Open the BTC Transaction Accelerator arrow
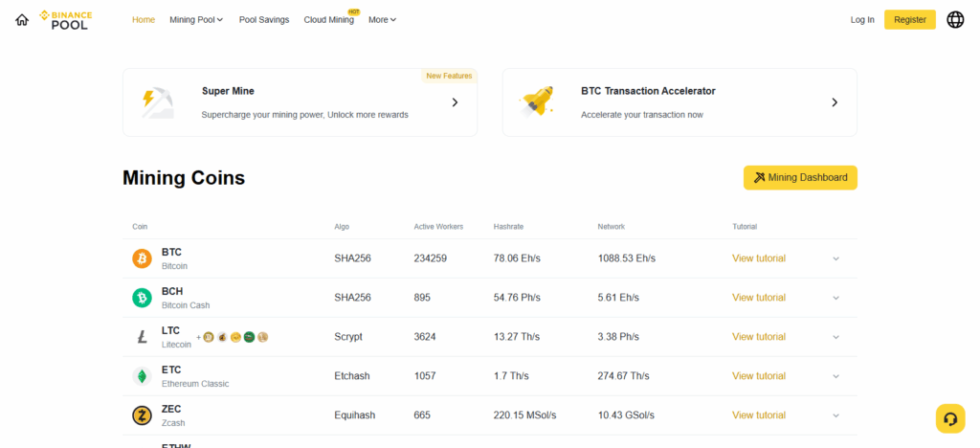 pyautogui.click(x=835, y=102)
